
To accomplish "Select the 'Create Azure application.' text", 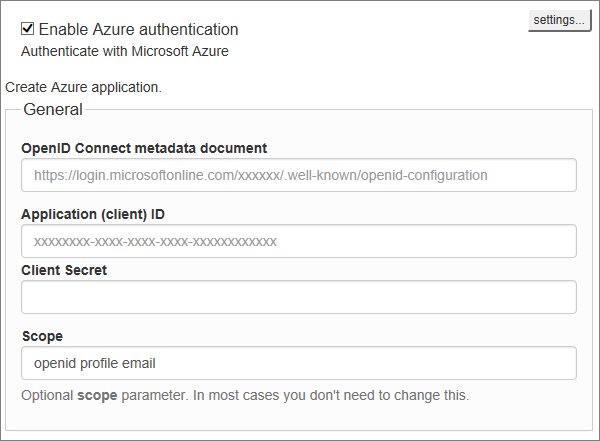I will 83,87.
